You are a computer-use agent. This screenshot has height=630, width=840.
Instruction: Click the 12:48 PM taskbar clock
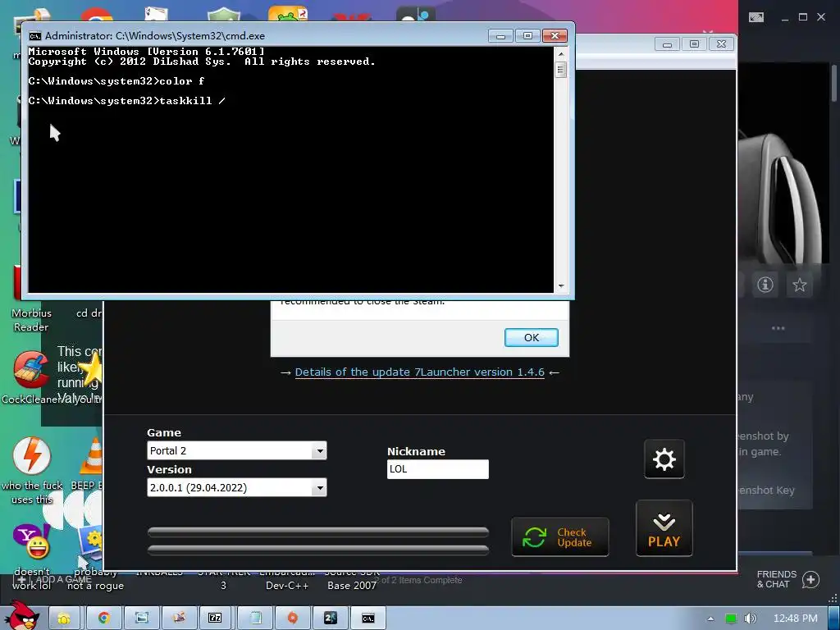[796, 619]
